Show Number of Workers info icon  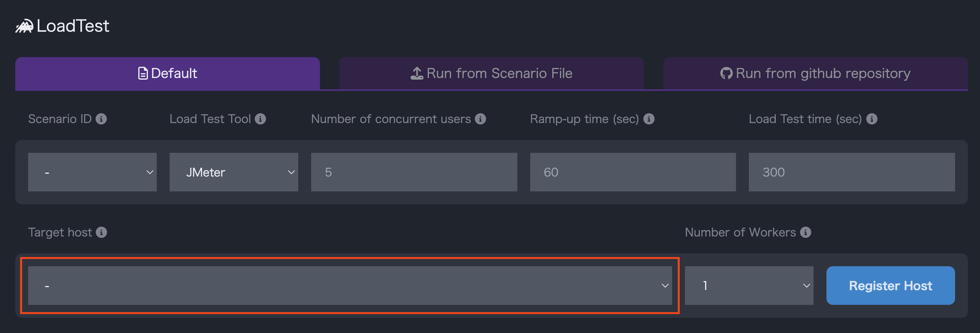pyautogui.click(x=806, y=232)
